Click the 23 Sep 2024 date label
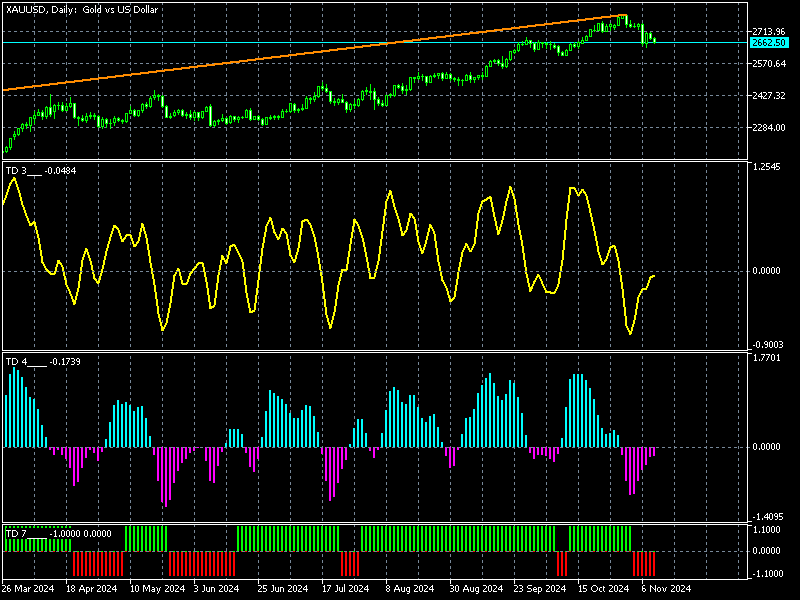Viewport: 800px width, 600px height. [540, 589]
